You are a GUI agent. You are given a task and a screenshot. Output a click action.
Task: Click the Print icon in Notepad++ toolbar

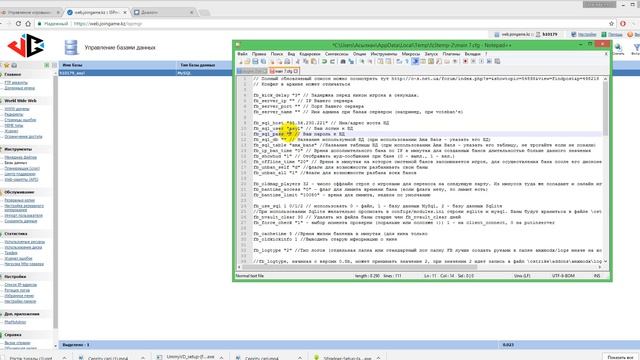[x=287, y=61]
